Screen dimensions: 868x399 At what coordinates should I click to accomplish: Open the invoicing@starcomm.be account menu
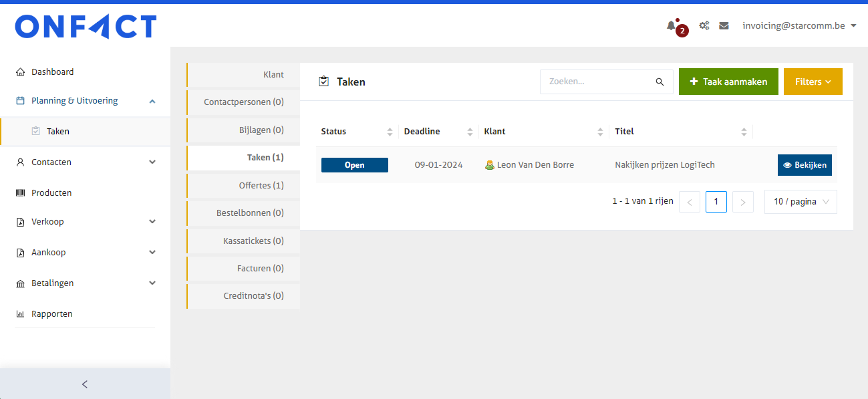[799, 26]
